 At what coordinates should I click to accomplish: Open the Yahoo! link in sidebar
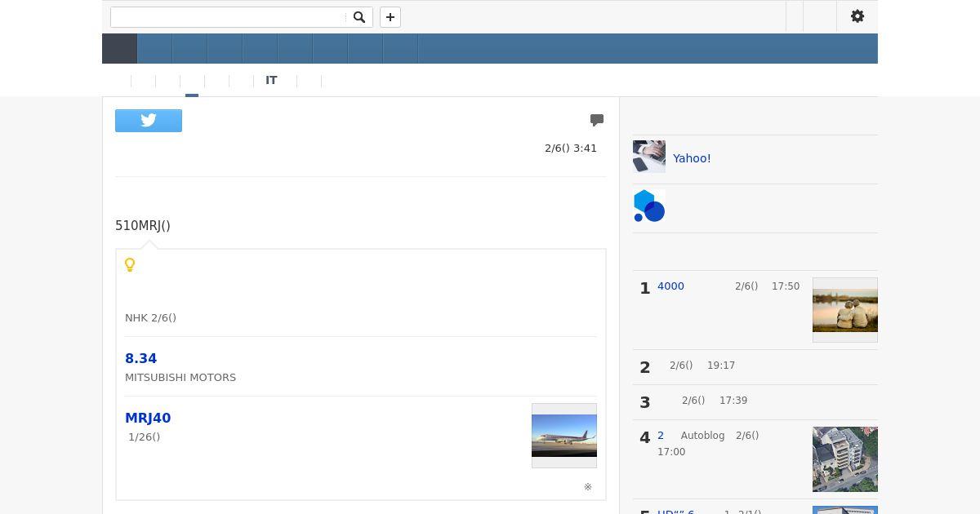click(x=692, y=158)
